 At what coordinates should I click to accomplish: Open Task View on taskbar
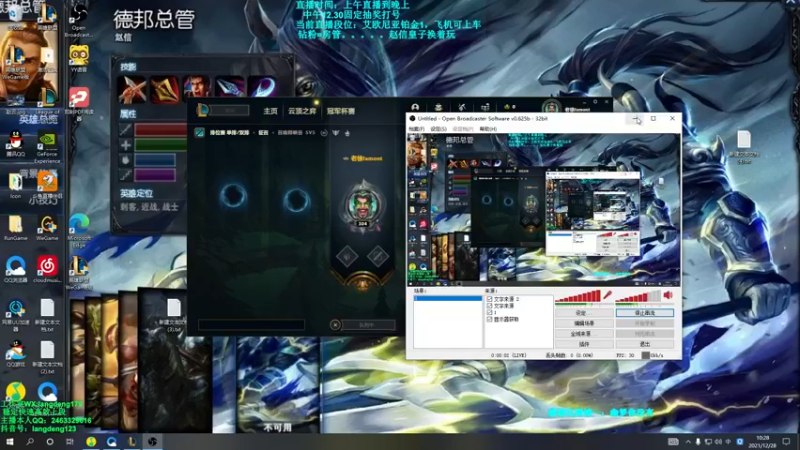pyautogui.click(x=70, y=441)
